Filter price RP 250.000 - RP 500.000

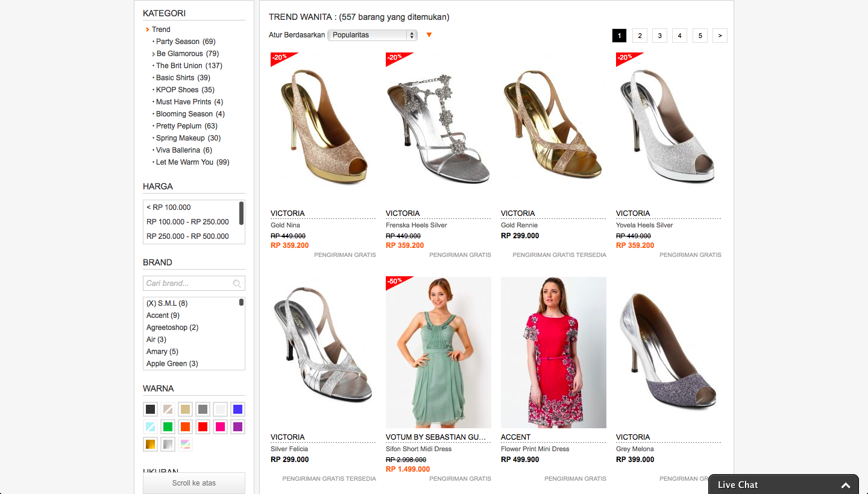187,236
